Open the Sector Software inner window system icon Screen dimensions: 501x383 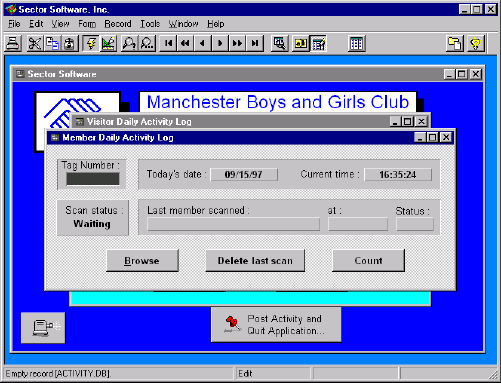coord(20,74)
